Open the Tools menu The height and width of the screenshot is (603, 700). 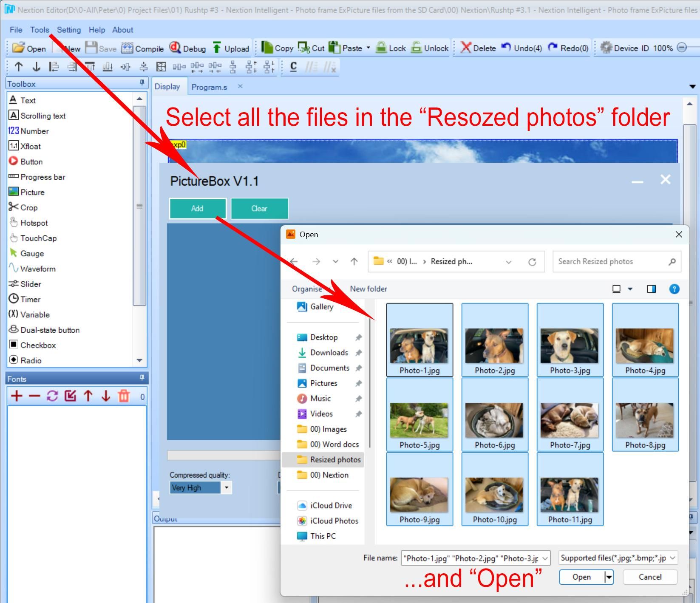pyautogui.click(x=39, y=29)
